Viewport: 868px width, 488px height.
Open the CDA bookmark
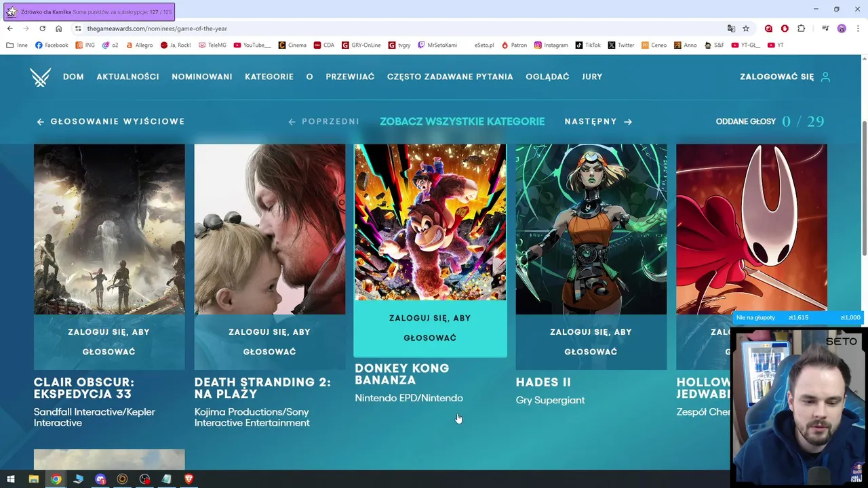pos(324,45)
